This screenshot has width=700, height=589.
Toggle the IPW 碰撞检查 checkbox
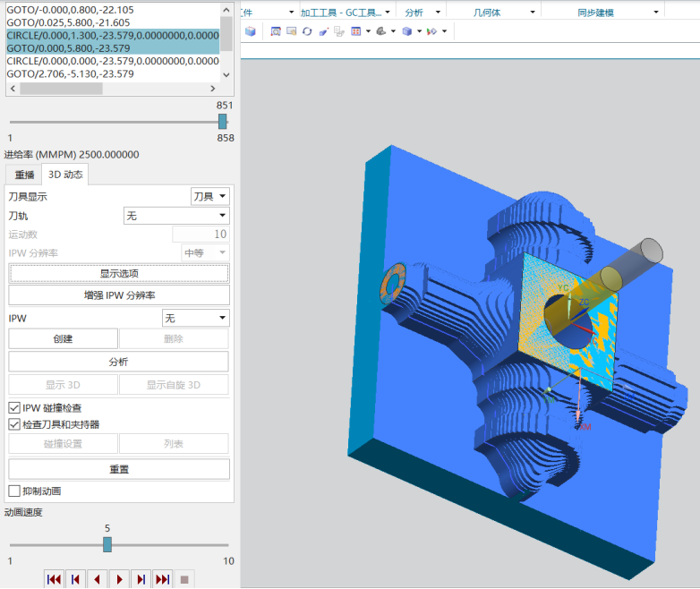[14, 407]
